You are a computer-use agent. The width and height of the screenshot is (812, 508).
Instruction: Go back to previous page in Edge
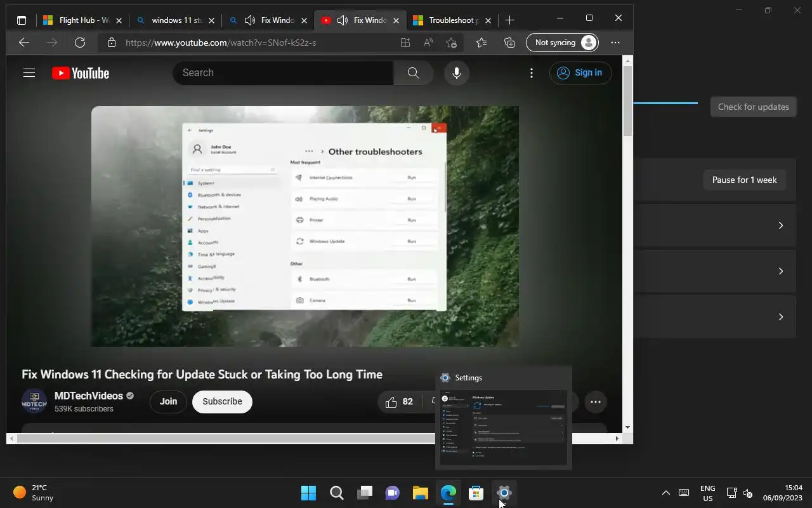coord(24,43)
